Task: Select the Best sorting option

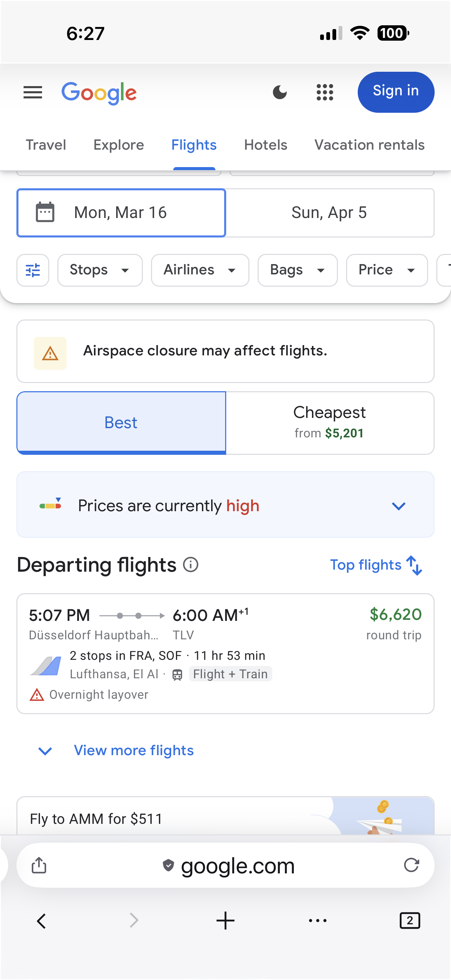Action: tap(121, 423)
